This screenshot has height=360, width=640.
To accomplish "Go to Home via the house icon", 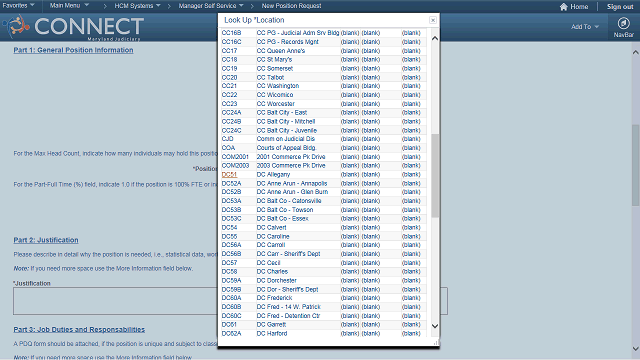I will (564, 7).
